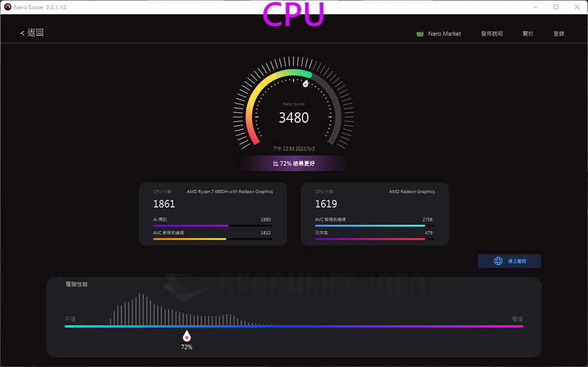588x367 pixels.
Task: Minimize the Nero Score window
Action: click(x=537, y=7)
